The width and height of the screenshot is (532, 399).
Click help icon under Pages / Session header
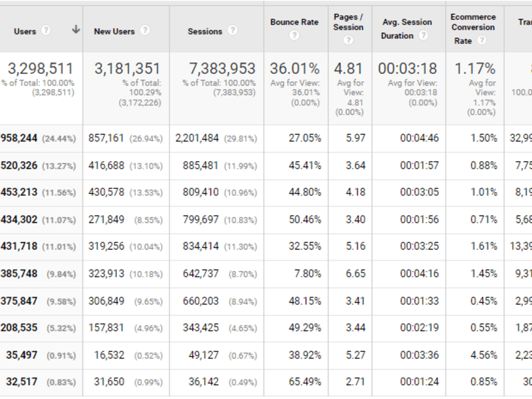pos(348,40)
